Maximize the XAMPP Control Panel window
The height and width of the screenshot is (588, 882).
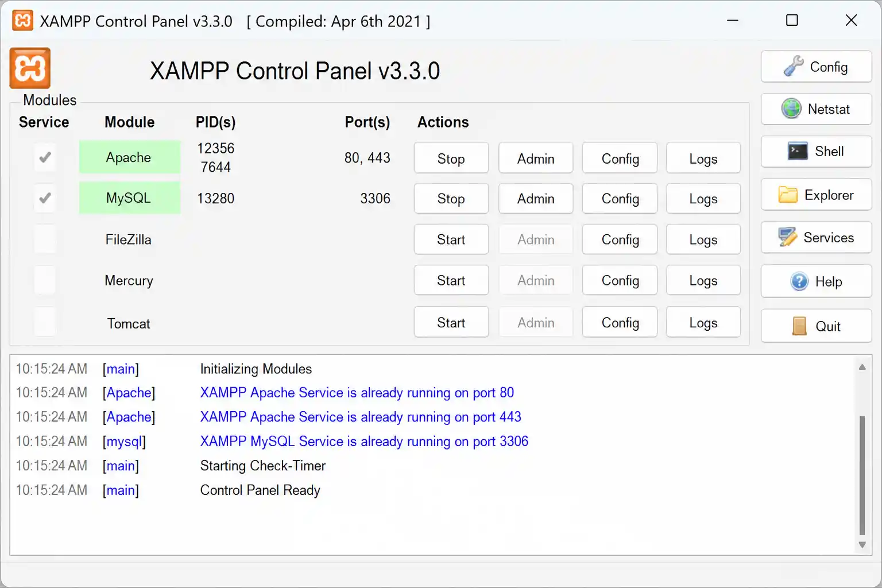792,20
